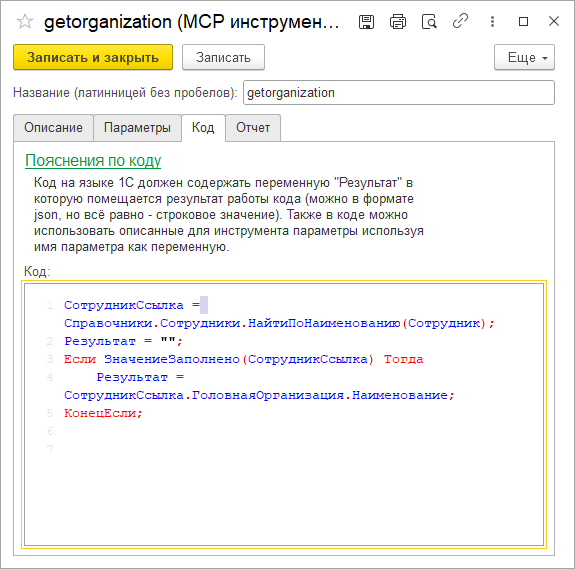The image size is (575, 569).
Task: Close the getorganization form window
Action: [554, 21]
